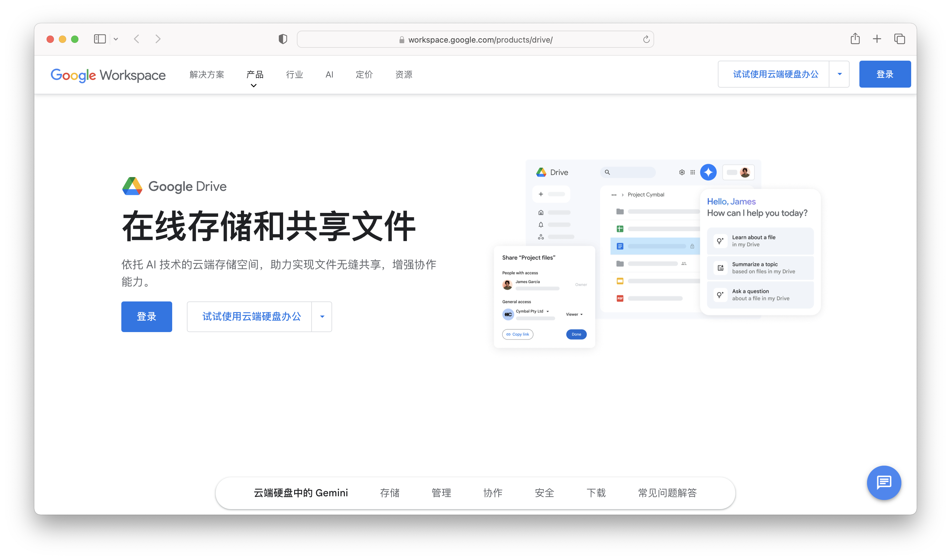
Task: Select the 存储 section tab
Action: tap(389, 493)
